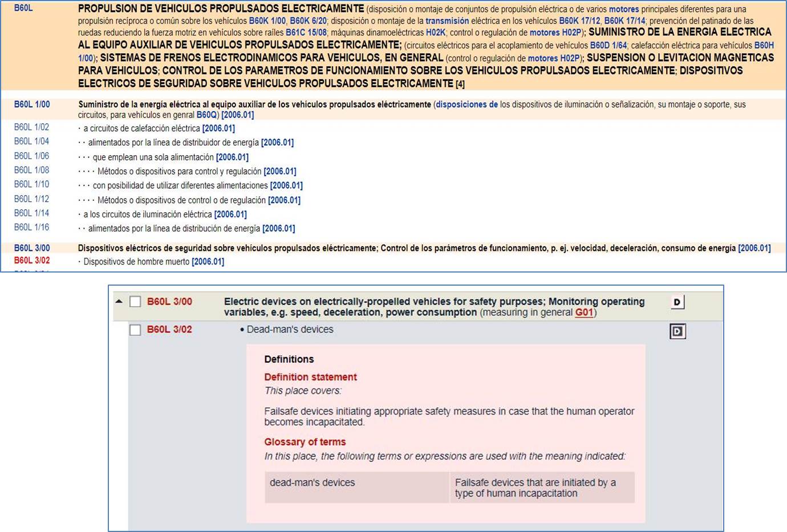Open the B60L 1/14 iluminación eléctrica entry

pyautogui.click(x=32, y=213)
